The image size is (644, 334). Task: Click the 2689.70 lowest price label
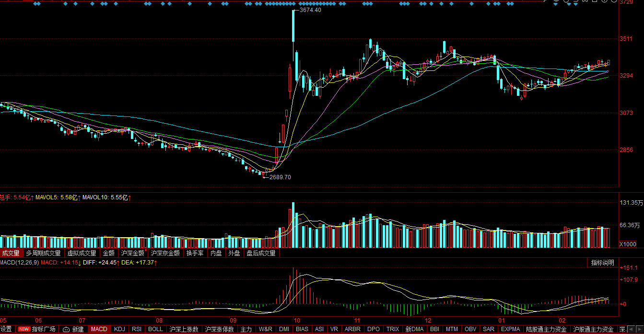[x=280, y=177]
